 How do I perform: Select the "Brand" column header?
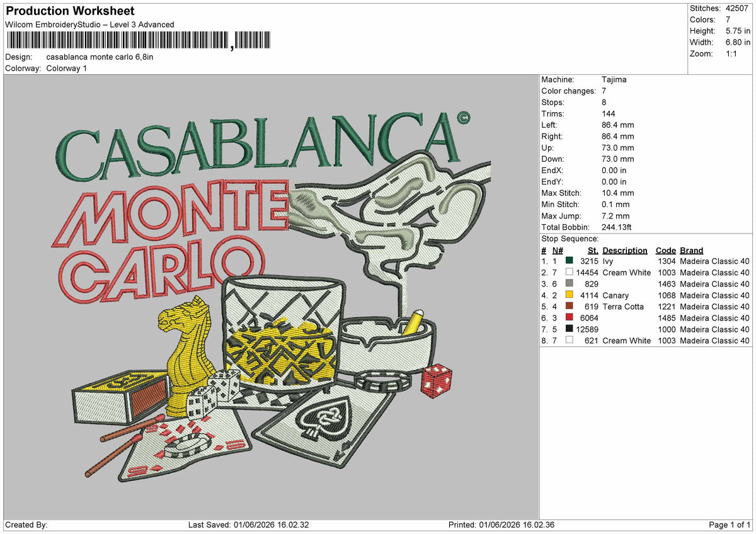pos(691,250)
